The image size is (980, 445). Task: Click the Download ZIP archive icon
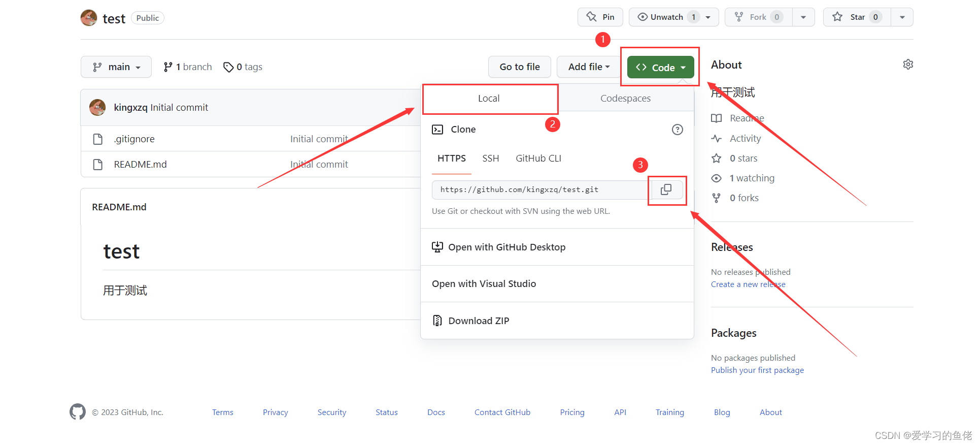pyautogui.click(x=437, y=321)
